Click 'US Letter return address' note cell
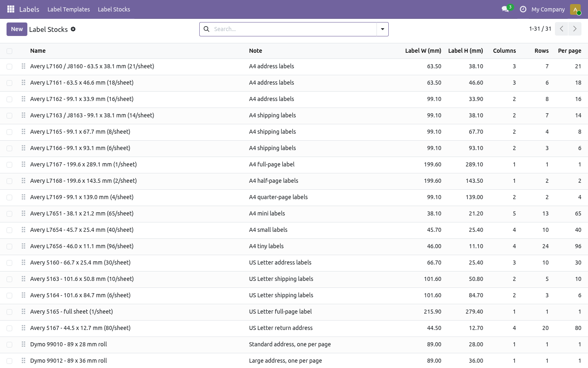Screen dimensions: 588x368 tap(281, 328)
